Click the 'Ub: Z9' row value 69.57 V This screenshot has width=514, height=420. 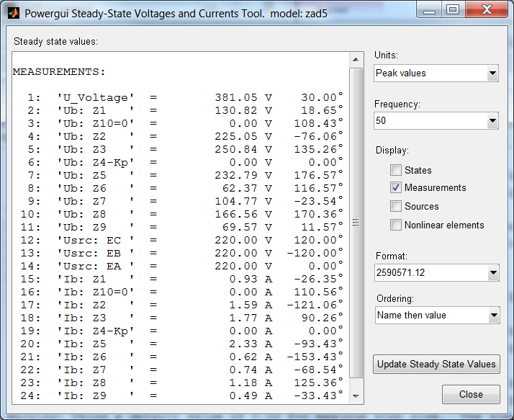point(247,227)
